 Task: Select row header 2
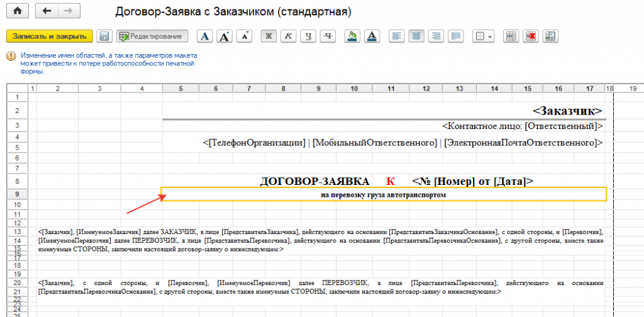pos(17,111)
